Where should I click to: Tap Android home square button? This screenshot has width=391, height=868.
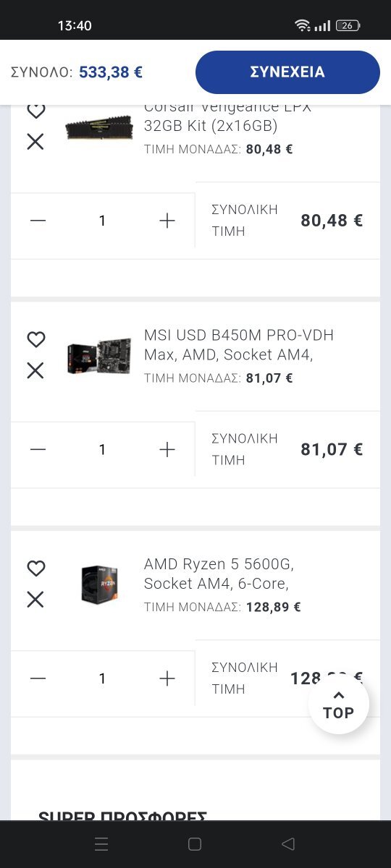point(194,843)
